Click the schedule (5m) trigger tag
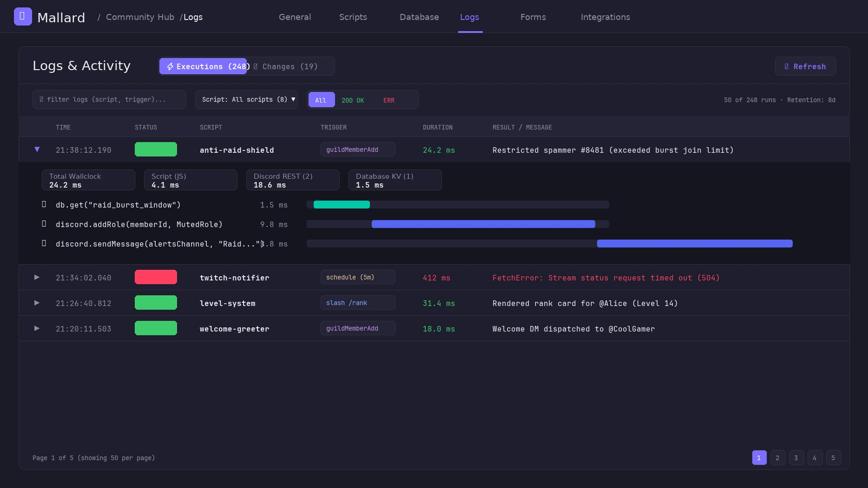 (358, 277)
